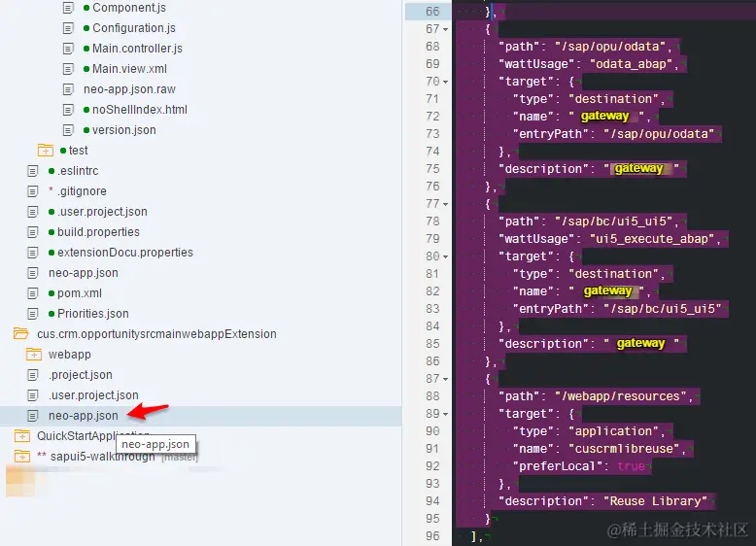Open .gitignore file
Viewport: 756px width, 546px height.
(82, 191)
